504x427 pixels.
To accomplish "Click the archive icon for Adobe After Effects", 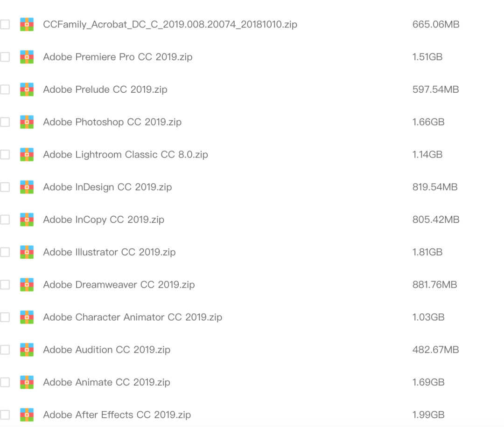I will 27,414.
